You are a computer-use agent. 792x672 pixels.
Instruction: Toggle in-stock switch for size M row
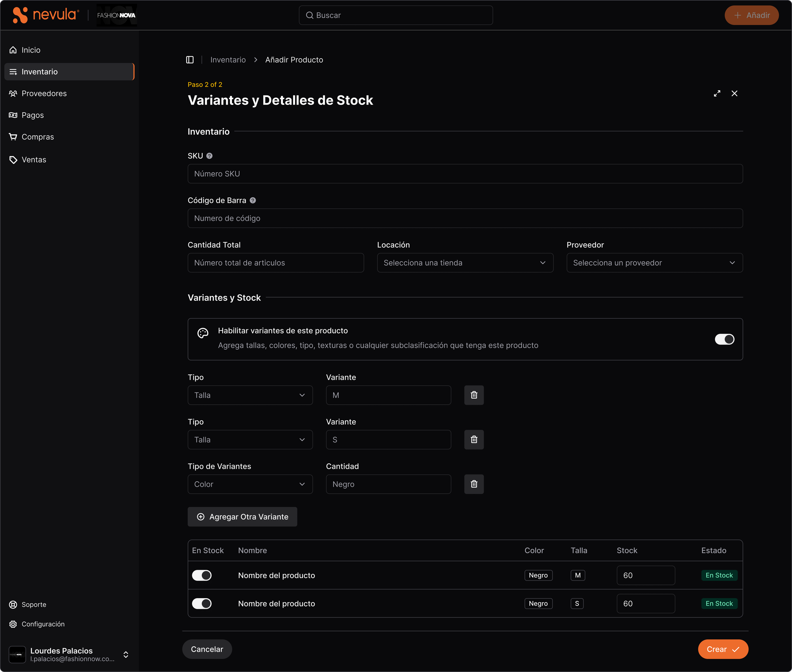[x=202, y=575]
